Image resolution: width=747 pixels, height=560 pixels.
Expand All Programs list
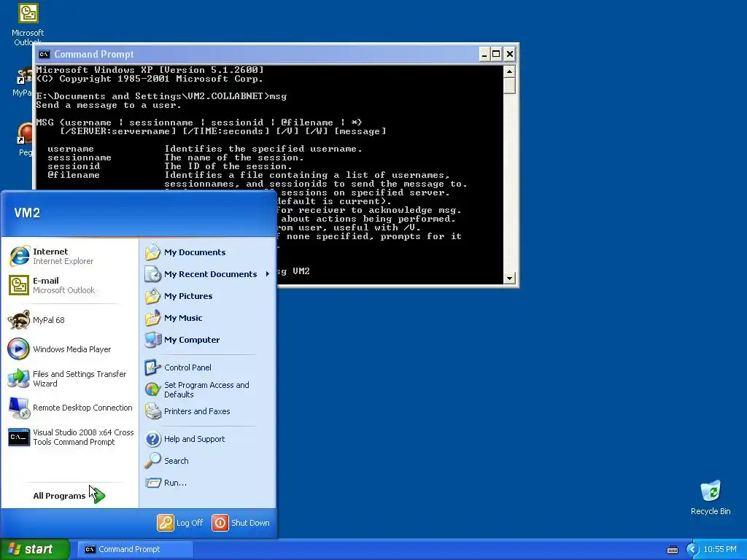(x=69, y=496)
